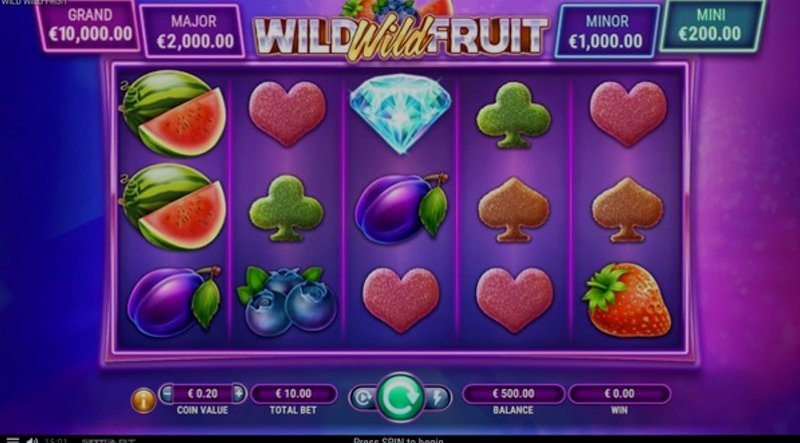Open the hamburger menu icon
The height and width of the screenshot is (443, 800).
pyautogui.click(x=12, y=440)
